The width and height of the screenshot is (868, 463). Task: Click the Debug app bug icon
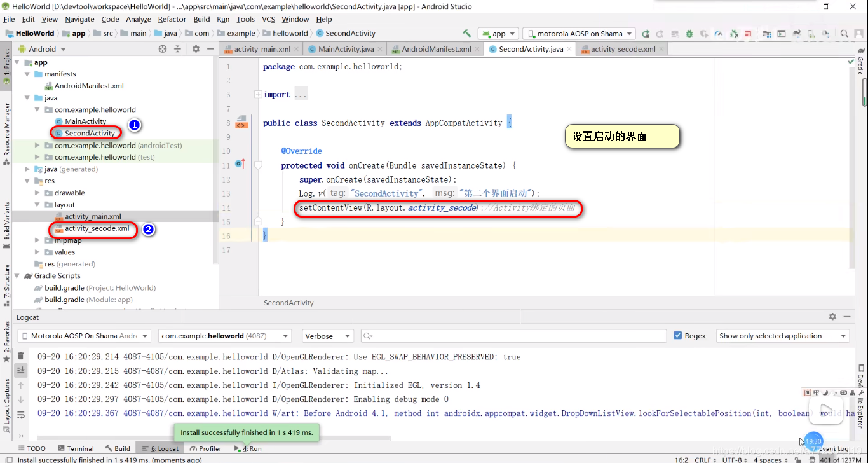[x=689, y=34]
